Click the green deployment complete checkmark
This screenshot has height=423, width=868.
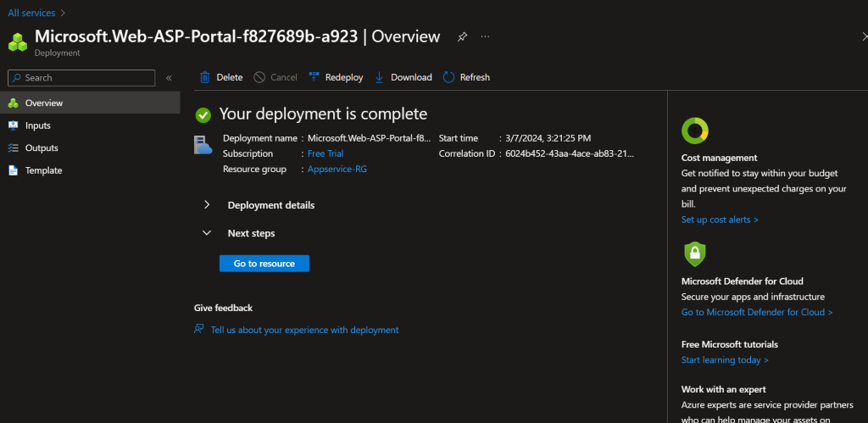203,115
